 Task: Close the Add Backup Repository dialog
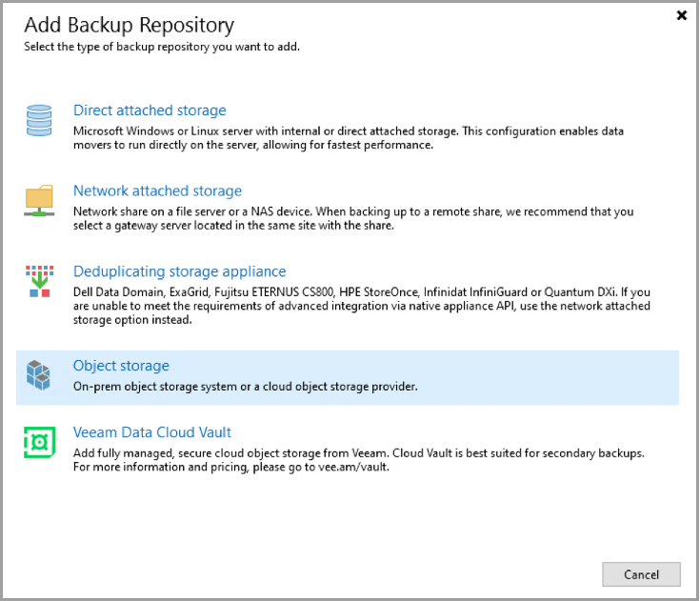681,15
